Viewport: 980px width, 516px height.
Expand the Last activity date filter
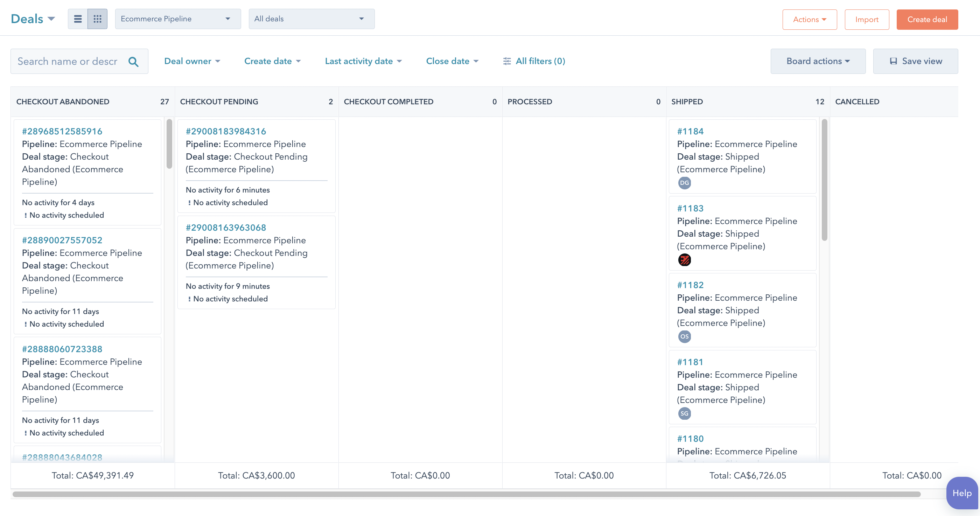(x=363, y=61)
